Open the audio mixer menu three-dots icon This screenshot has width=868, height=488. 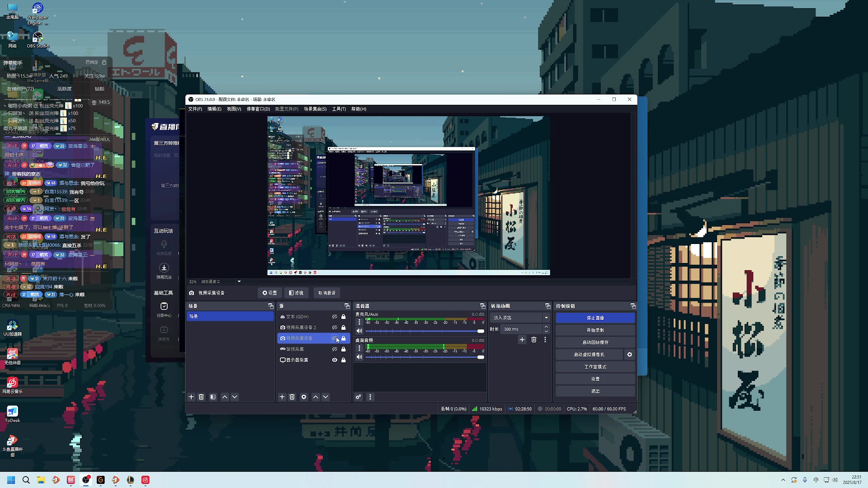tap(370, 397)
